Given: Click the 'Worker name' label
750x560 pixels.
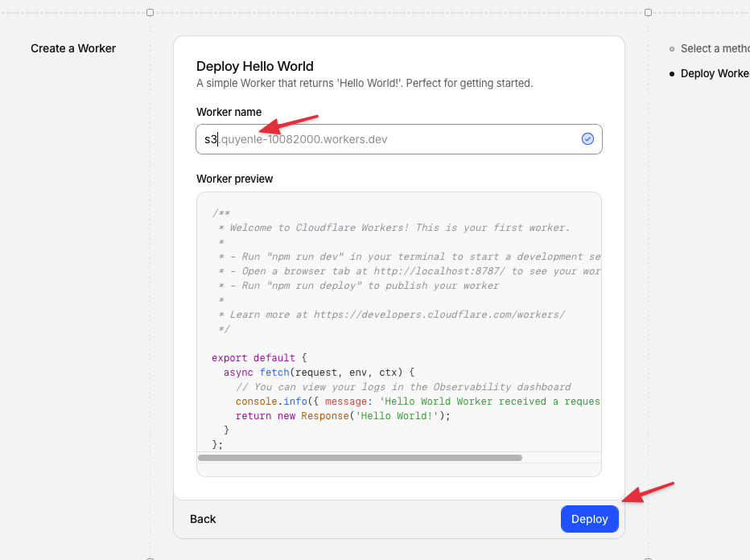Looking at the screenshot, I should 229,112.
